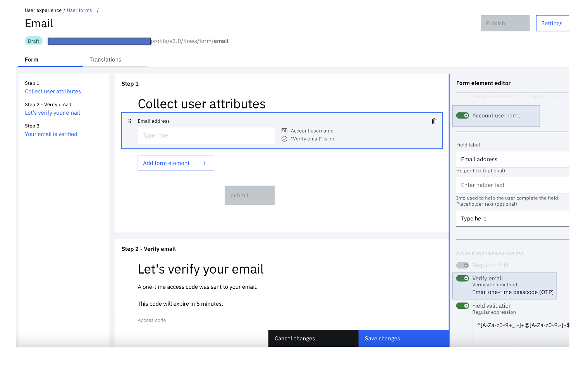Toggle the Account username switch
This screenshot has height=365, width=588.
[x=462, y=115]
